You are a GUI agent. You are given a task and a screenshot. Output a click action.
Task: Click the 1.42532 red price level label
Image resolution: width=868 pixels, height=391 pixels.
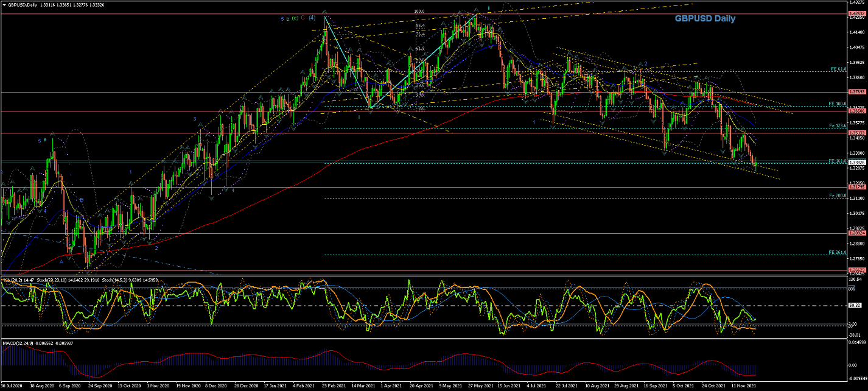(x=857, y=14)
